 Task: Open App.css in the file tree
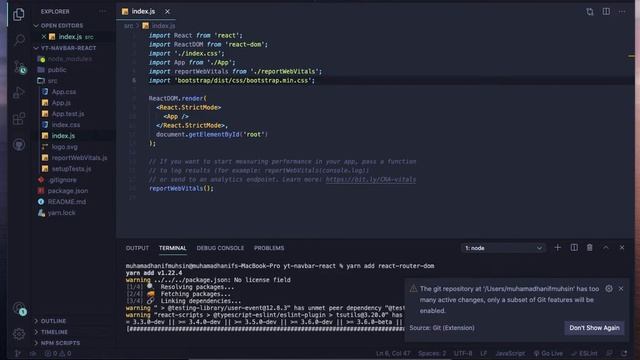64,92
